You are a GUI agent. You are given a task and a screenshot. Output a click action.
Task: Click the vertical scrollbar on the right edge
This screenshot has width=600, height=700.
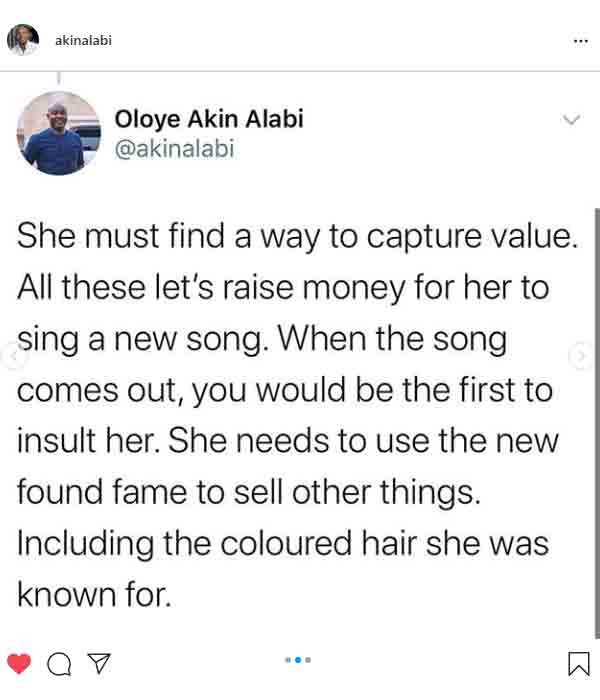tap(597, 423)
